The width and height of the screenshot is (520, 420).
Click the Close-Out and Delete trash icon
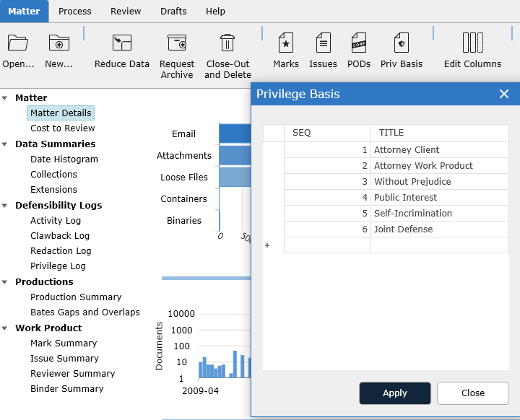(227, 43)
